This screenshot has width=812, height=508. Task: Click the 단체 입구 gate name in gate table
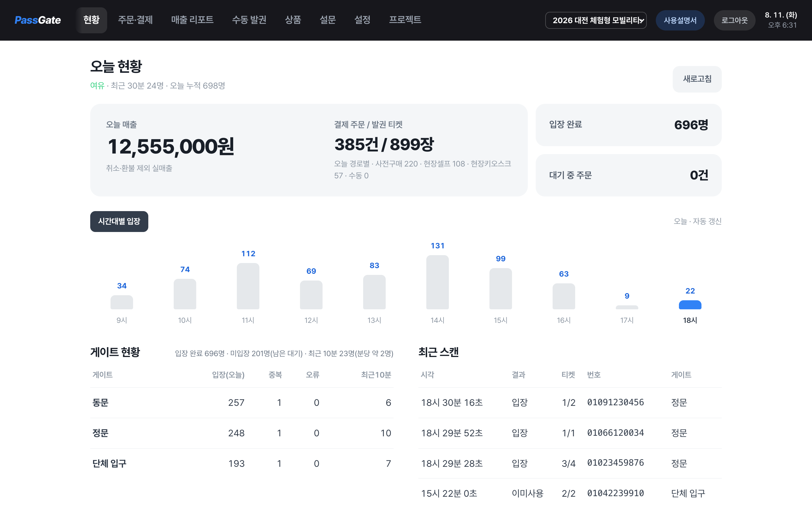pyautogui.click(x=109, y=464)
